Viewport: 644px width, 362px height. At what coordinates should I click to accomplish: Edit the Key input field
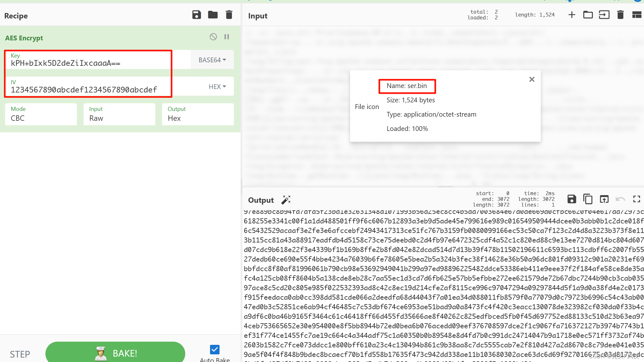coord(98,60)
